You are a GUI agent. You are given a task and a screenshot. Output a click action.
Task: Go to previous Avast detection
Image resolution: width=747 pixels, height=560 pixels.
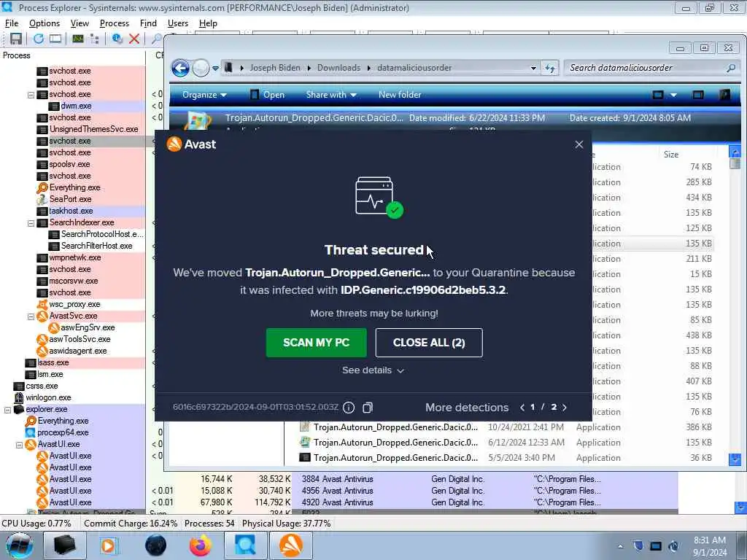click(522, 407)
